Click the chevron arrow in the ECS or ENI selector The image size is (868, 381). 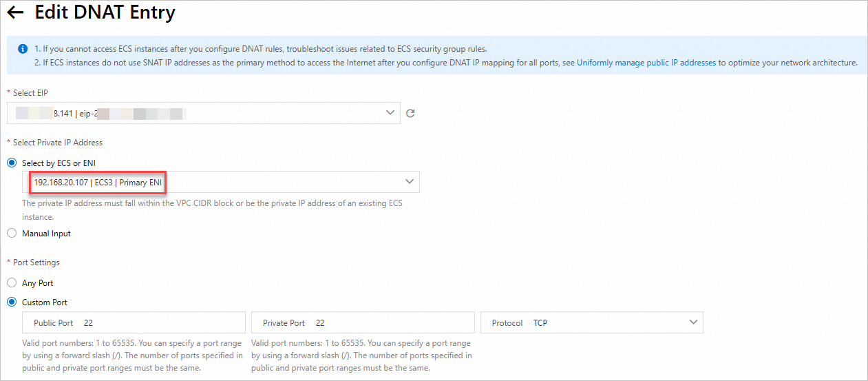410,181
